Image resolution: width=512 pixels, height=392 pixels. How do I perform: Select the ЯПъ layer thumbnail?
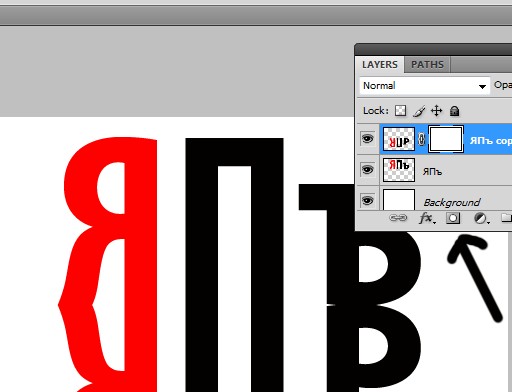[x=399, y=170]
